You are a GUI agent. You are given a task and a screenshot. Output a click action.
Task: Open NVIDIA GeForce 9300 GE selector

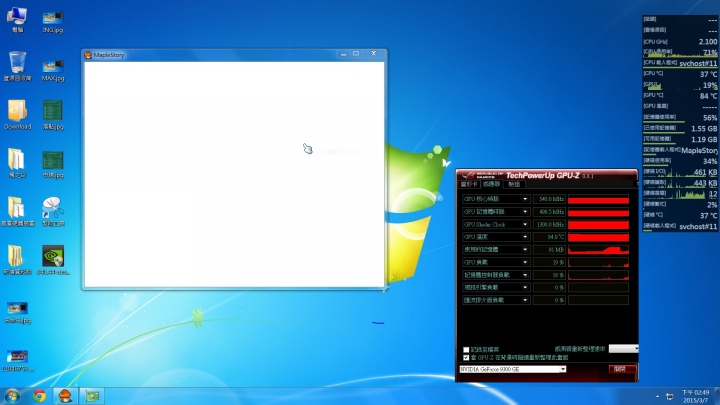click(512, 369)
